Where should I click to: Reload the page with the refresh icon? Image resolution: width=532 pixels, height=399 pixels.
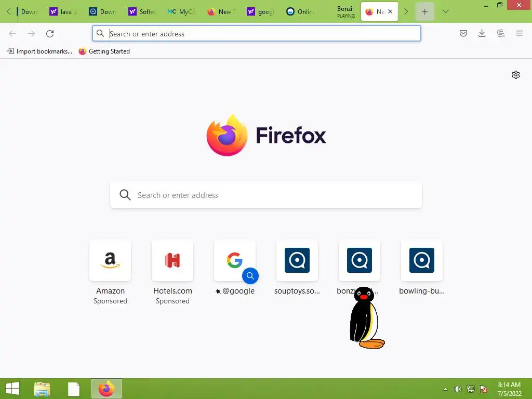(50, 34)
